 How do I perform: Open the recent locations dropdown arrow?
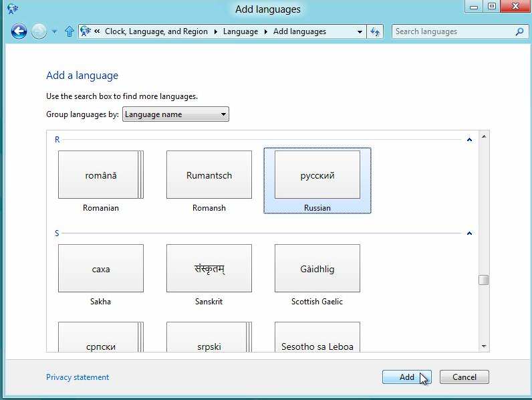click(x=54, y=31)
